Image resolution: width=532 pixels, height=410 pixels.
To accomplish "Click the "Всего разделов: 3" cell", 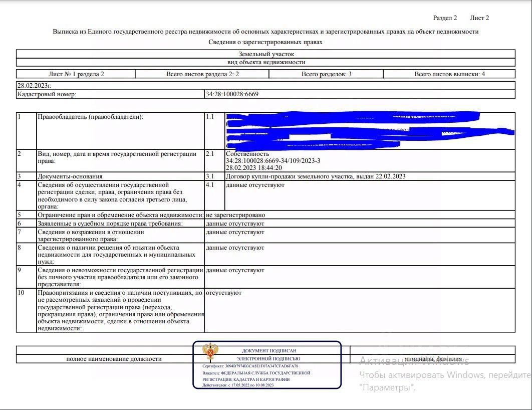I will coord(327,74).
